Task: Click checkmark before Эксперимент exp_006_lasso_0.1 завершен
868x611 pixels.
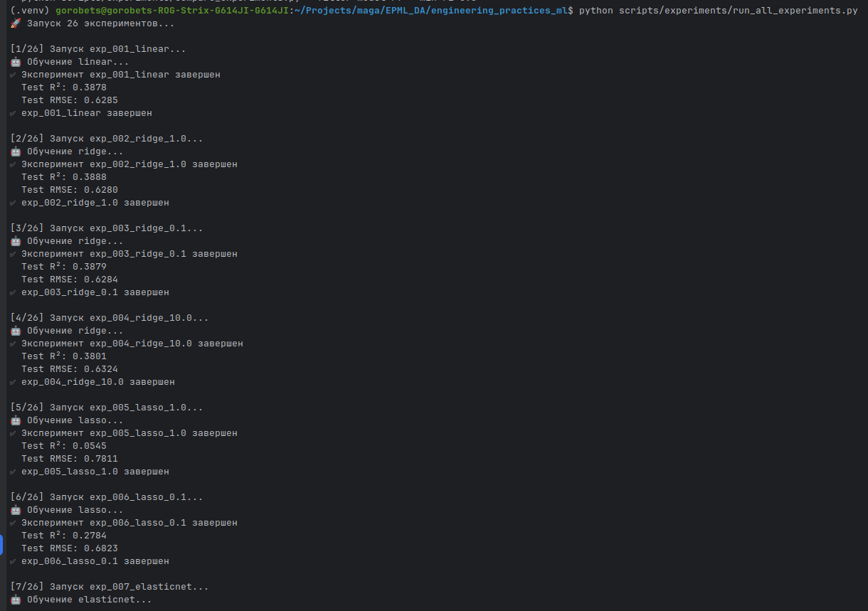Action: (14, 523)
